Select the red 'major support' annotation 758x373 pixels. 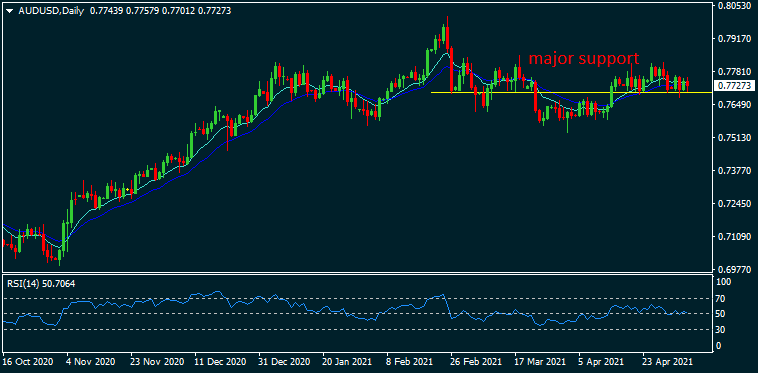(583, 59)
